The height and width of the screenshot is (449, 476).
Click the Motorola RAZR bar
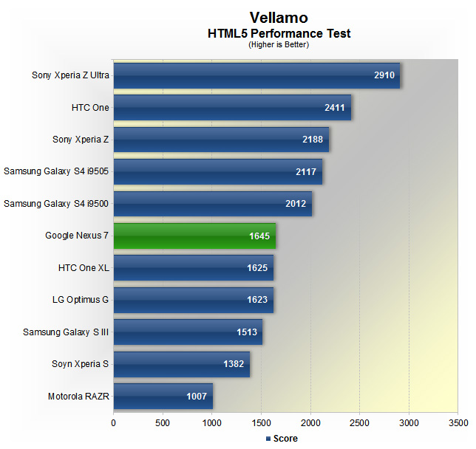click(x=163, y=396)
